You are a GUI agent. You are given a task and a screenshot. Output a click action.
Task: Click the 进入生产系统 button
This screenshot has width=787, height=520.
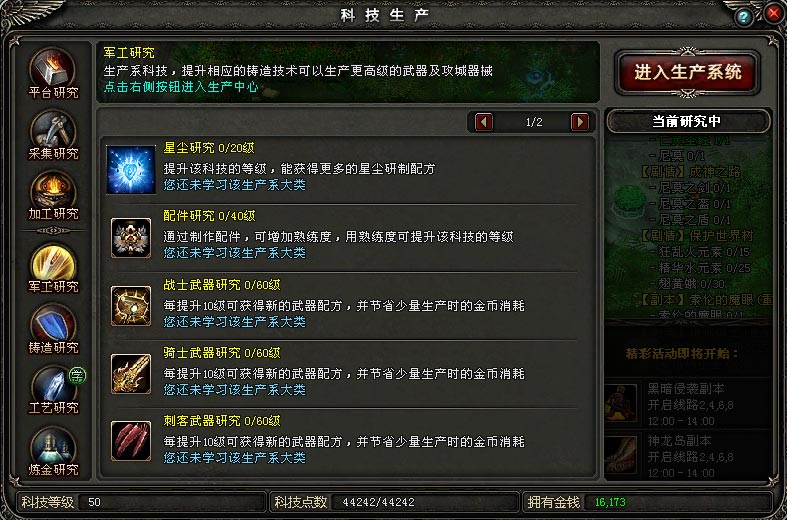(x=688, y=72)
